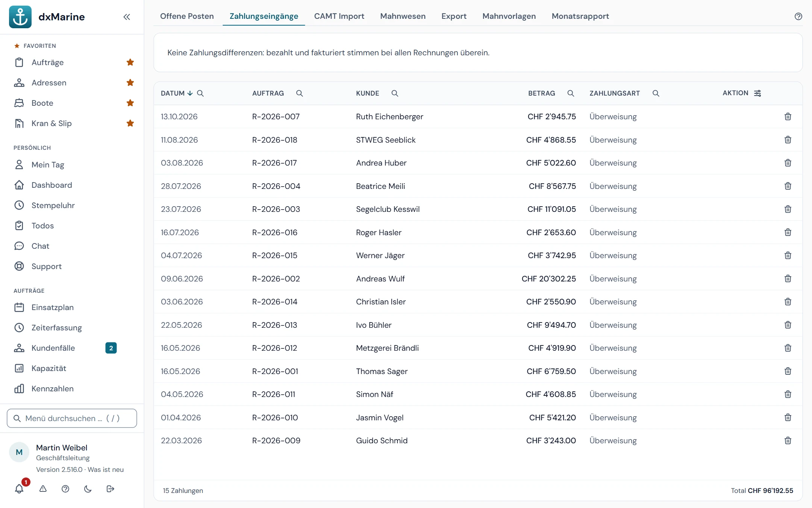The image size is (812, 508).
Task: Sort by the Datum column header
Action: 173,93
